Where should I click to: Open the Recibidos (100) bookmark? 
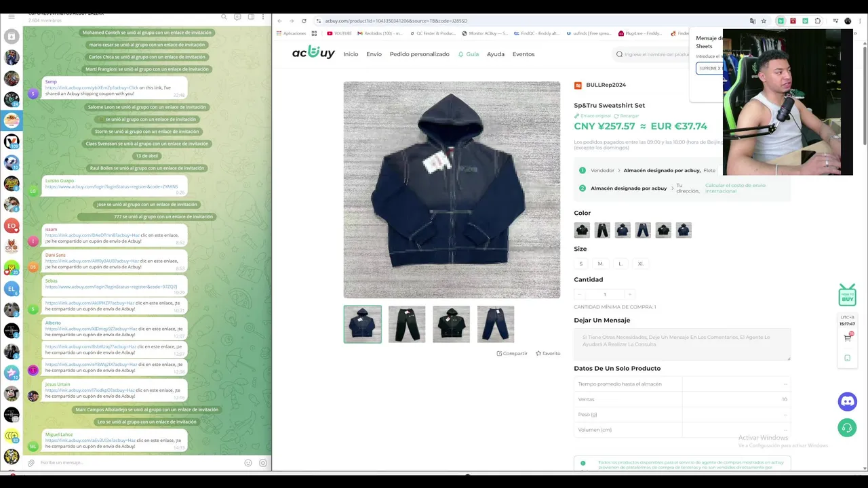coord(379,33)
